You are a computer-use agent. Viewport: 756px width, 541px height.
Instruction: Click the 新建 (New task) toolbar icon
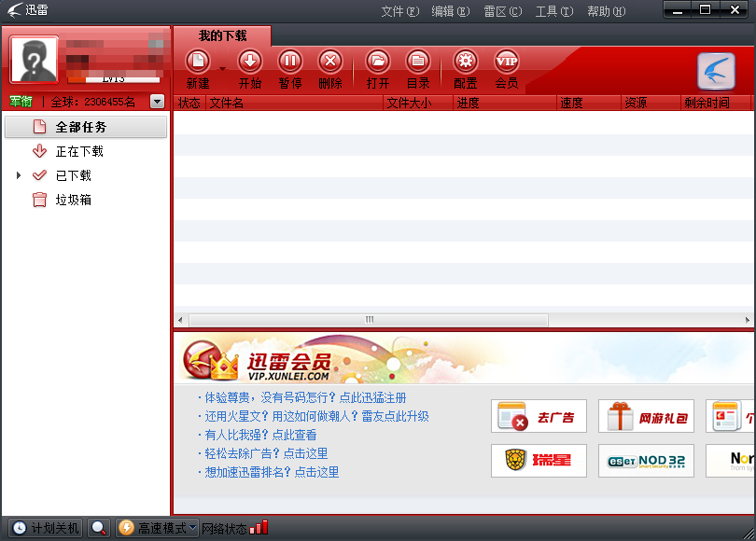point(198,62)
